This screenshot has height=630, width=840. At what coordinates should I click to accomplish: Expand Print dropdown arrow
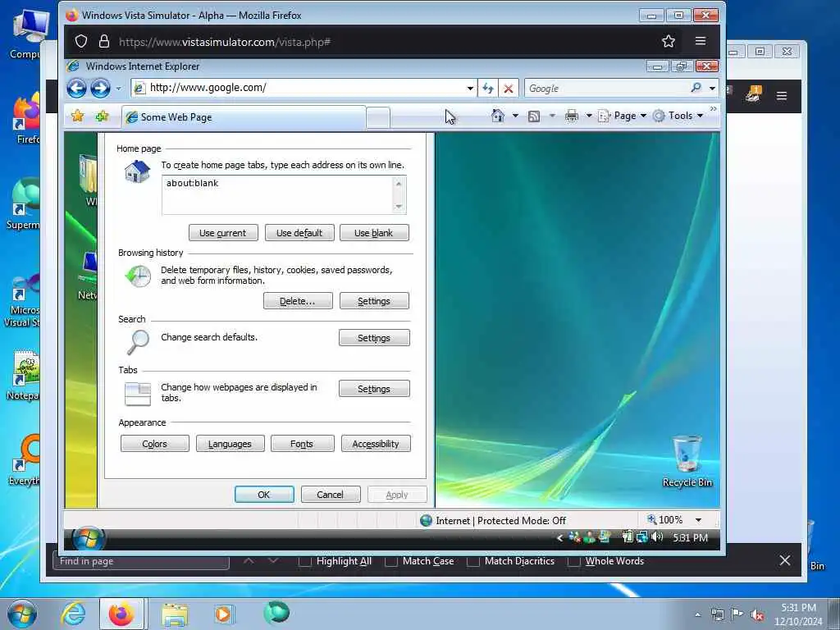click(x=588, y=116)
